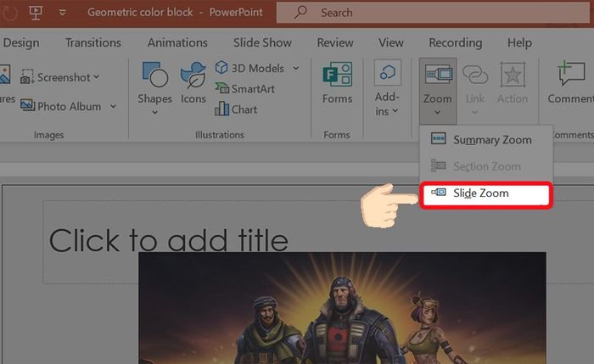Click the search magnifier icon
The width and height of the screenshot is (594, 364).
point(300,13)
